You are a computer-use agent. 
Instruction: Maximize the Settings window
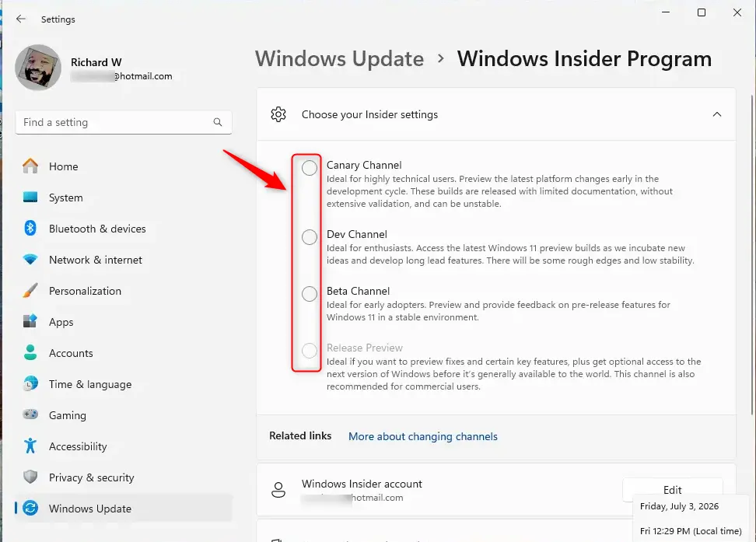coord(702,12)
